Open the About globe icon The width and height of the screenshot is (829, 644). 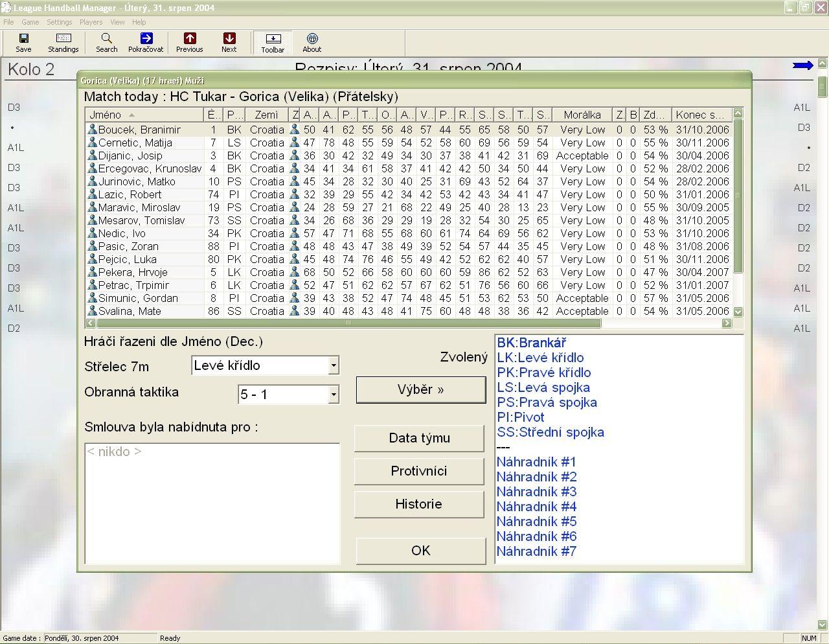tap(312, 39)
